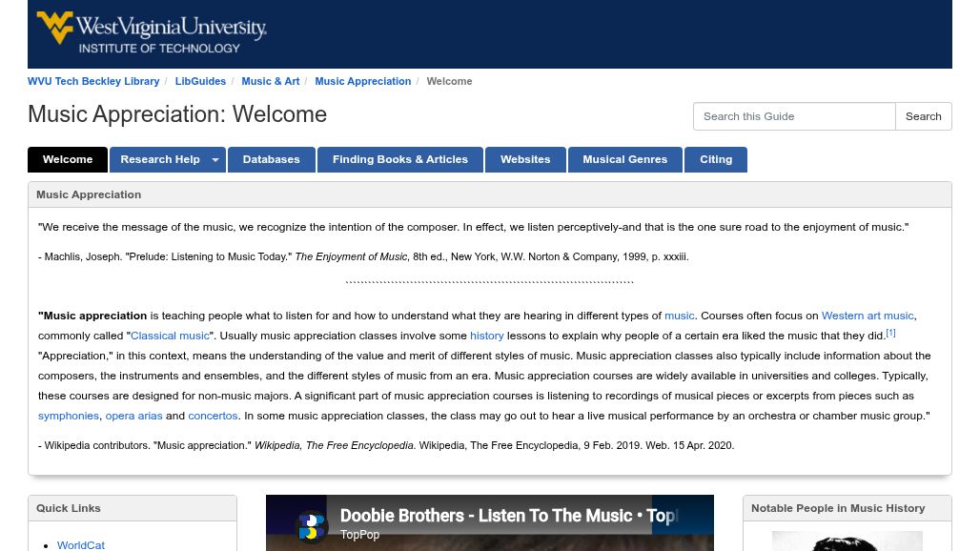
Task: Follow the history link
Action: 487,337
